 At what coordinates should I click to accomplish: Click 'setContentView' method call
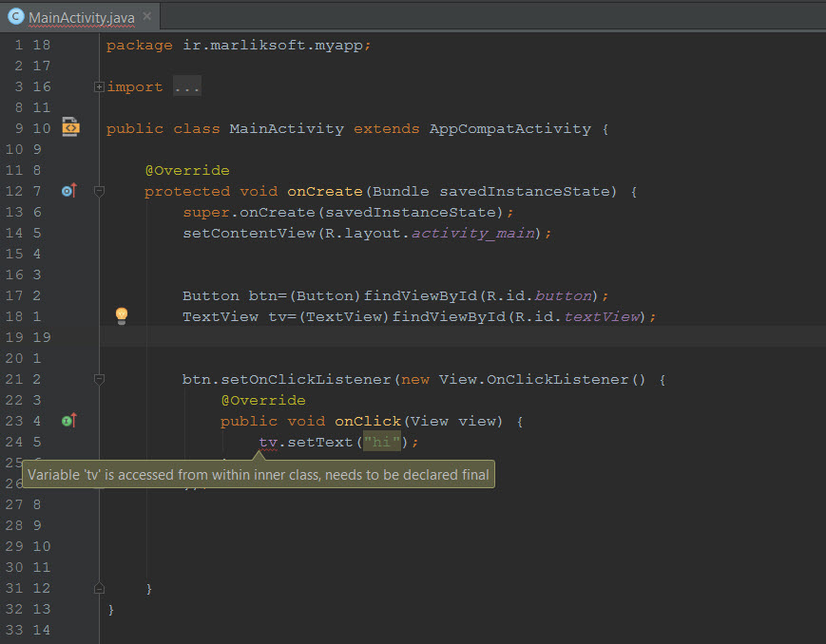point(249,234)
